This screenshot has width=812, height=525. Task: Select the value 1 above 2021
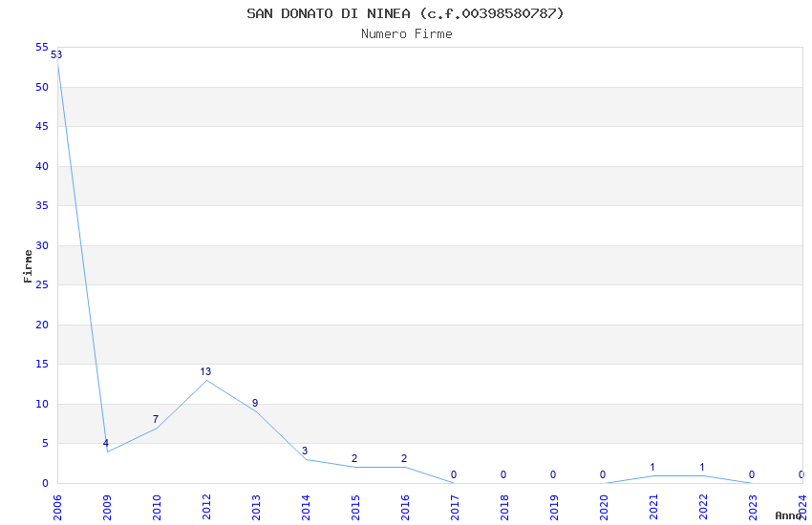[652, 467]
